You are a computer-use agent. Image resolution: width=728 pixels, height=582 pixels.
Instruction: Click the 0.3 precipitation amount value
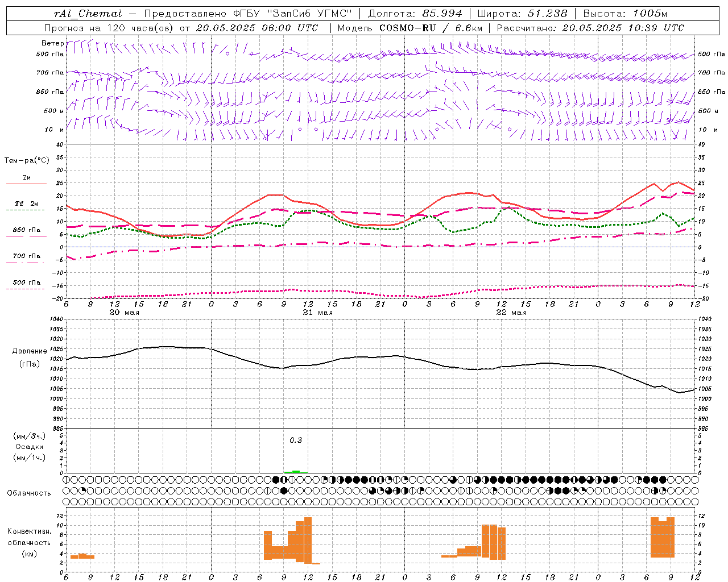[296, 440]
